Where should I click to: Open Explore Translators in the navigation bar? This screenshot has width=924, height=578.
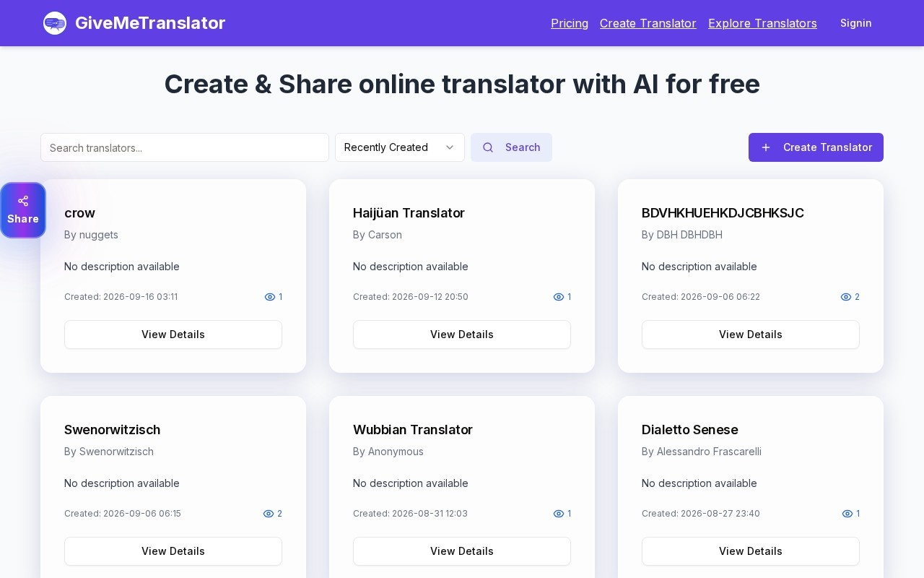pyautogui.click(x=762, y=23)
